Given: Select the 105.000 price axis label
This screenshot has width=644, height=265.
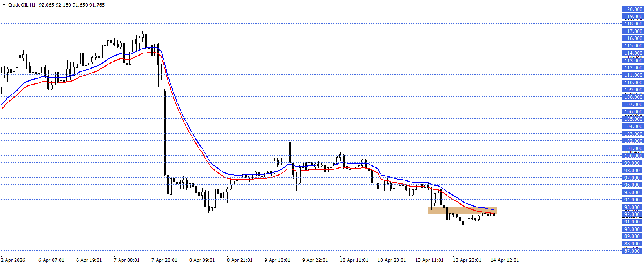Looking at the screenshot, I should [x=633, y=119].
